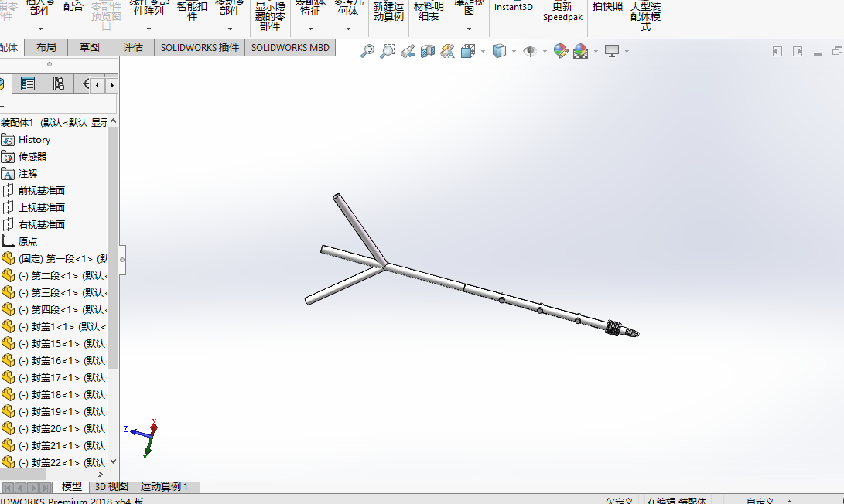Switch to the 布局 layout tab
Screen dimensions: 844x504
point(46,48)
